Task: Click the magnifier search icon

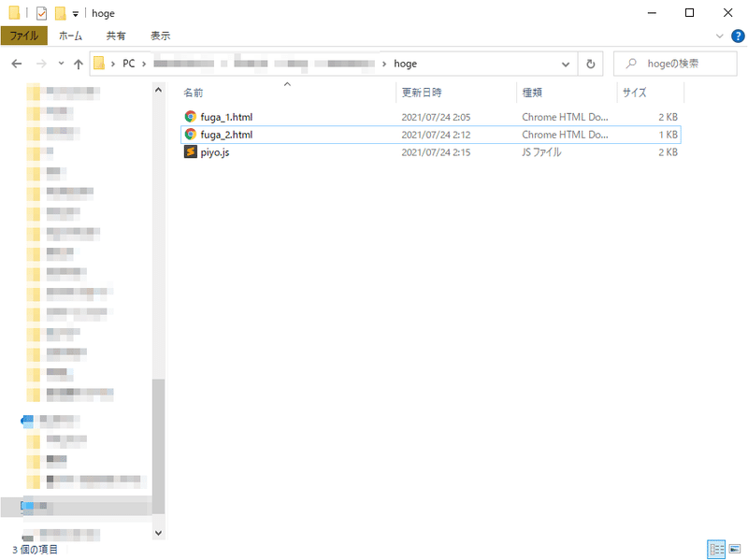Action: 631,63
